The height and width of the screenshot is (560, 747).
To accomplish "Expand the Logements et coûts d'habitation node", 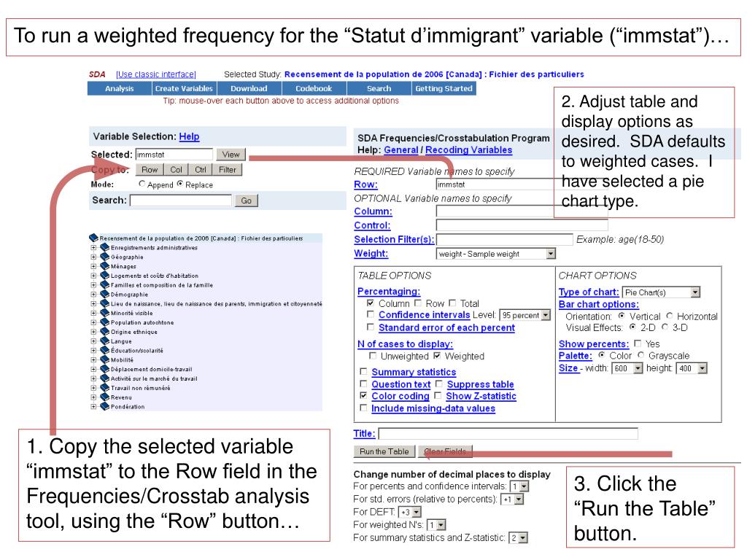I will pyautogui.click(x=93, y=276).
